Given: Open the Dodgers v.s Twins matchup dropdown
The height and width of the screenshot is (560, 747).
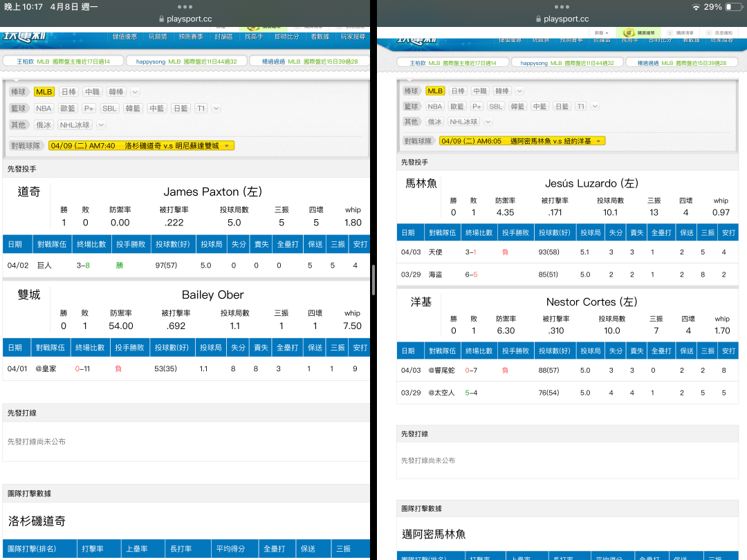Looking at the screenshot, I should click(x=142, y=146).
